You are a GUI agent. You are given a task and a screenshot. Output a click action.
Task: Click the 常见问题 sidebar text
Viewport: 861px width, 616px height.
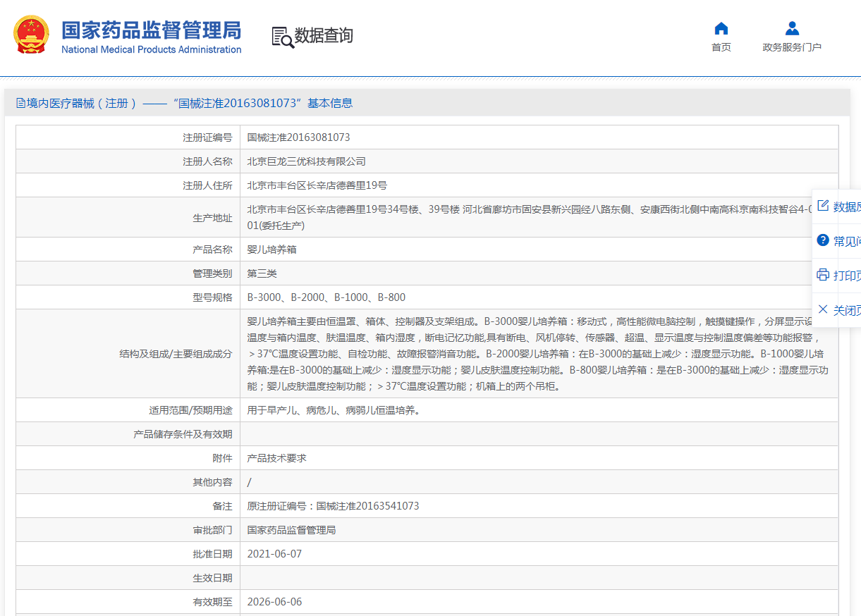[847, 241]
